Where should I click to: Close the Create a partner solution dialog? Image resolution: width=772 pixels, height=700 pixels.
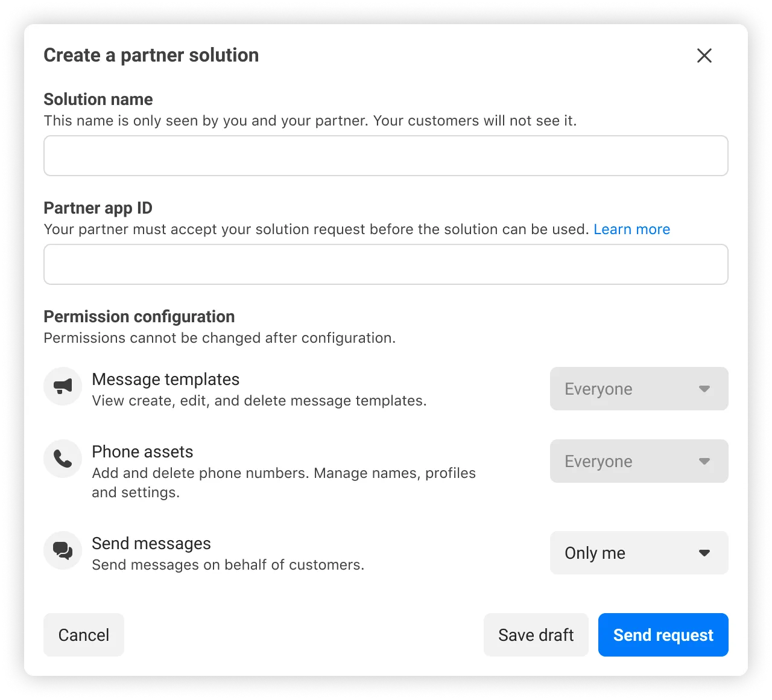point(704,56)
